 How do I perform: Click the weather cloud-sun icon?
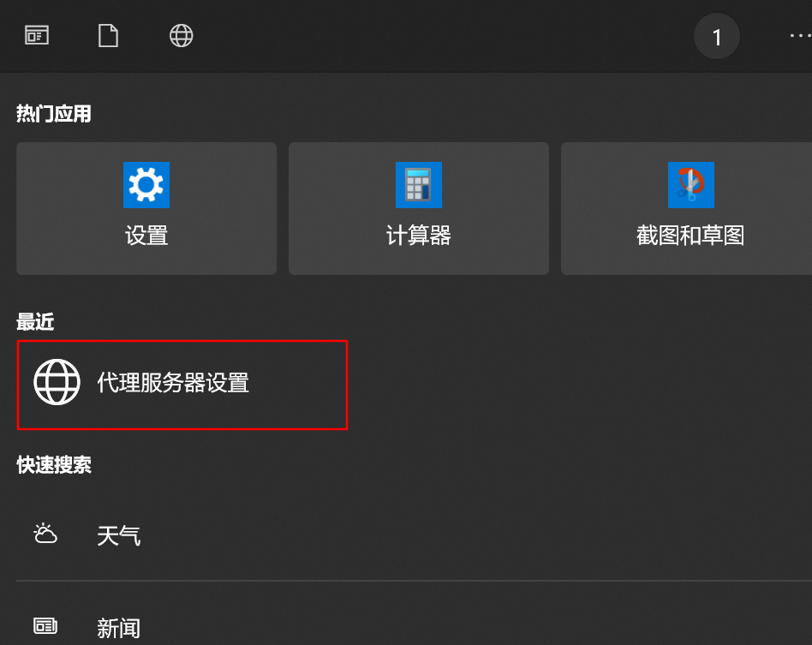coord(45,534)
